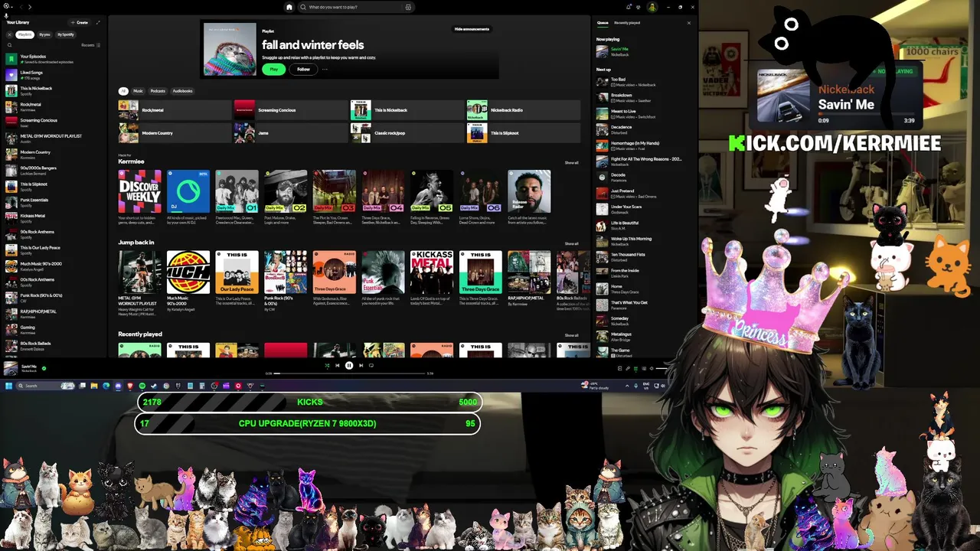
Task: Open the Windows Start button
Action: [9, 386]
